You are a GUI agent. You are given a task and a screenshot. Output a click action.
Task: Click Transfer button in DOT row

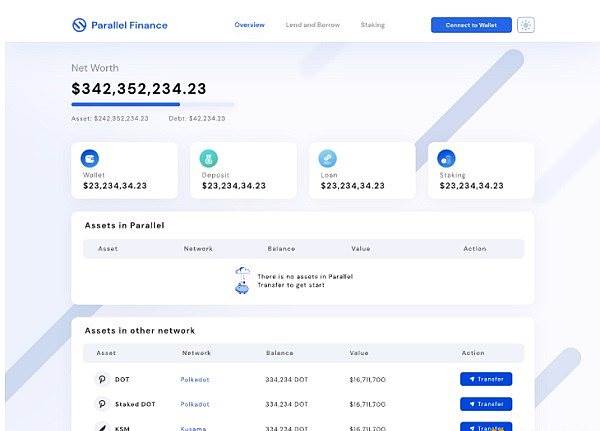(x=486, y=379)
